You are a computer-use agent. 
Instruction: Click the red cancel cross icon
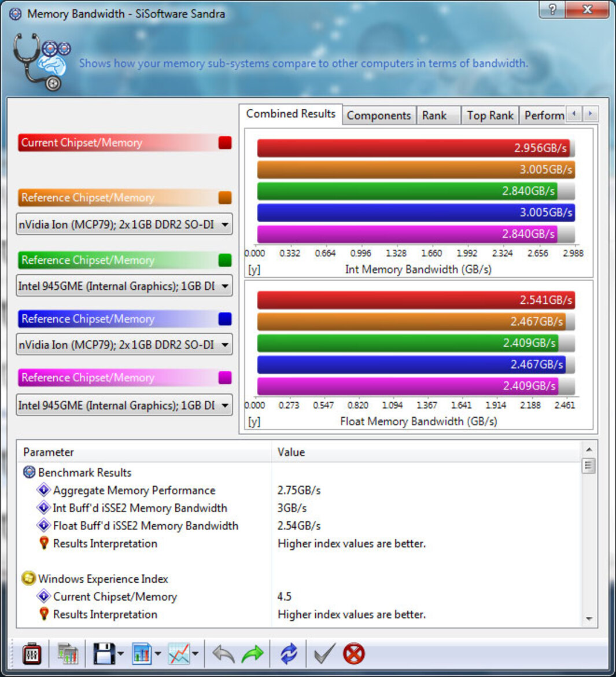353,654
